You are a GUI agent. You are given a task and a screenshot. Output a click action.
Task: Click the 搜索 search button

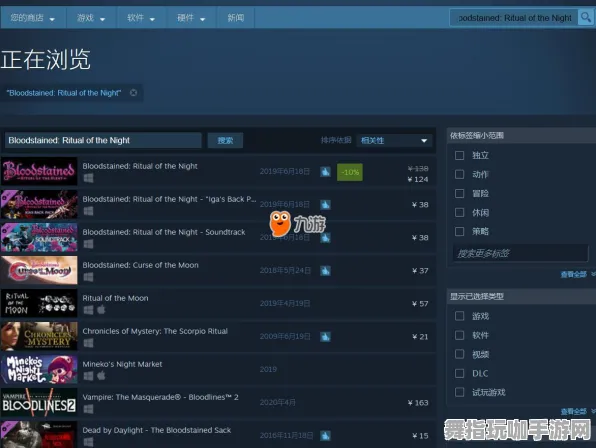click(x=225, y=141)
